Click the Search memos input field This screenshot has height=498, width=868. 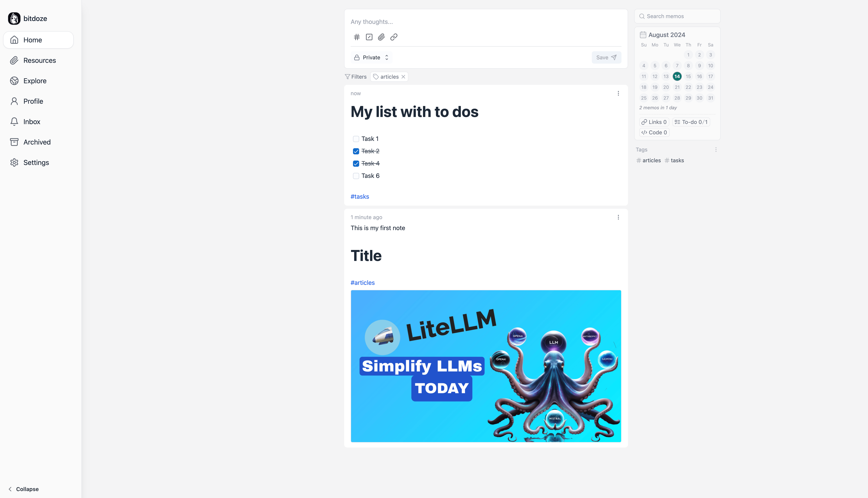pos(677,16)
